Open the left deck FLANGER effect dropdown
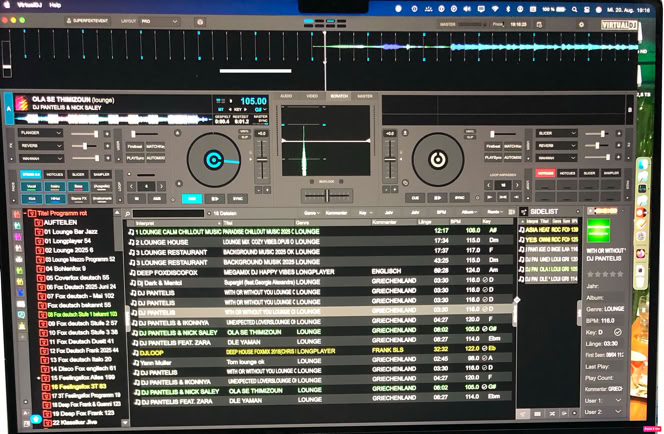 pyautogui.click(x=39, y=131)
